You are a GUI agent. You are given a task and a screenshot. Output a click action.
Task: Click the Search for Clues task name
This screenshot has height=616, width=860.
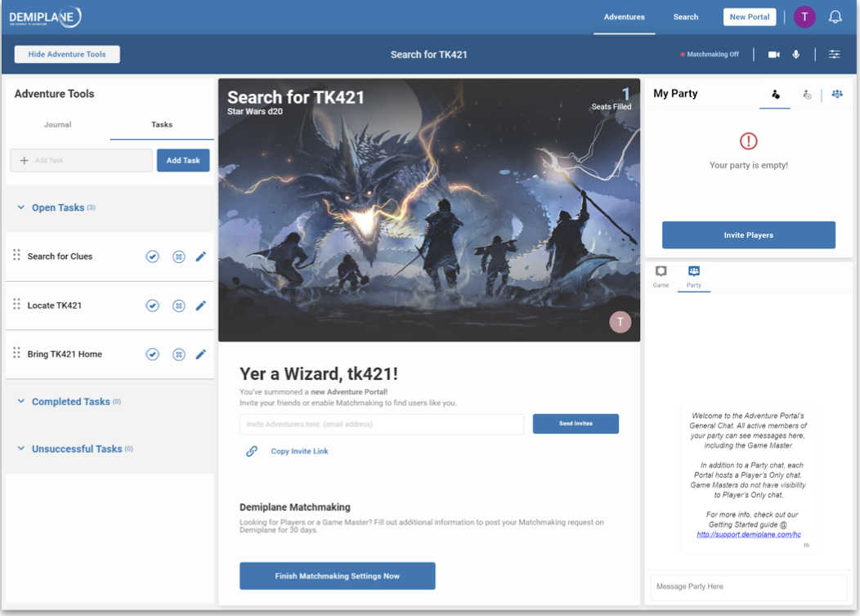[60, 257]
